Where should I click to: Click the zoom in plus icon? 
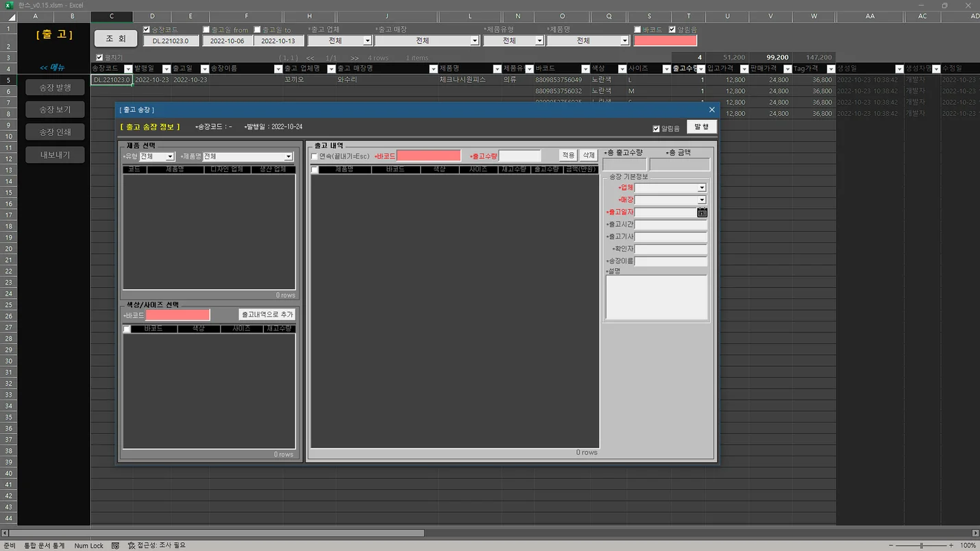click(x=953, y=546)
